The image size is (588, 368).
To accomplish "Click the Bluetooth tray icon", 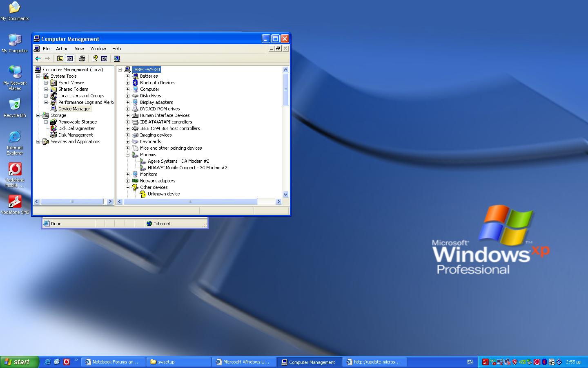I will [544, 362].
